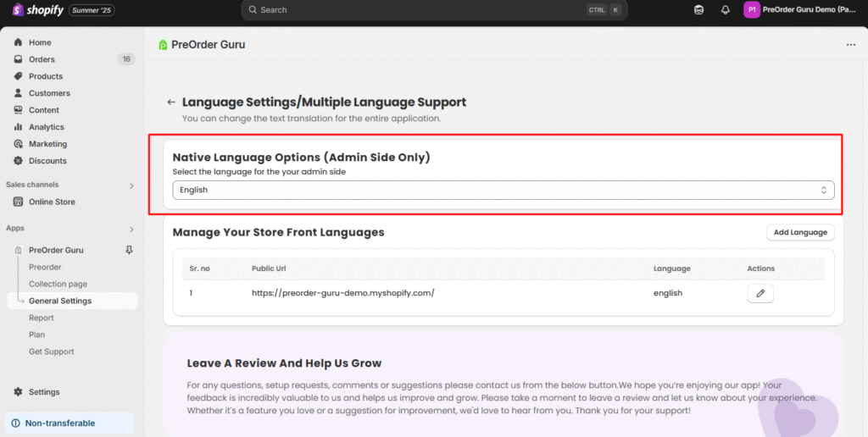Open the PreOrder Guru Demo account menu
The width and height of the screenshot is (868, 437).
800,10
